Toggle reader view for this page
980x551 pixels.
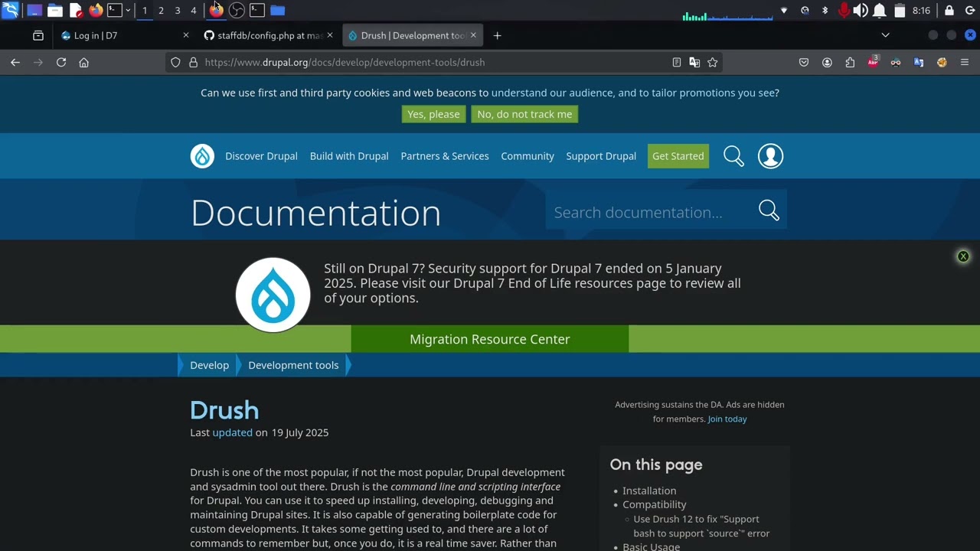click(677, 62)
